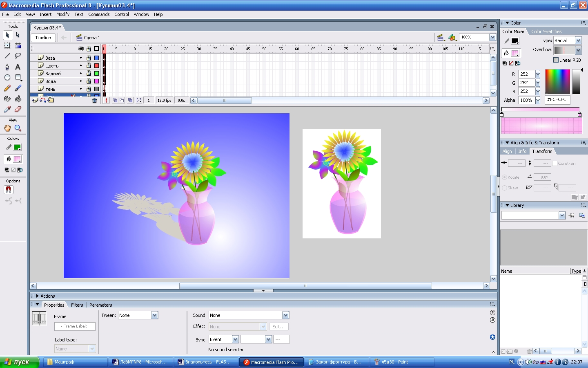The width and height of the screenshot is (588, 368).
Task: Open the Properties panel help icon
Action: click(492, 313)
